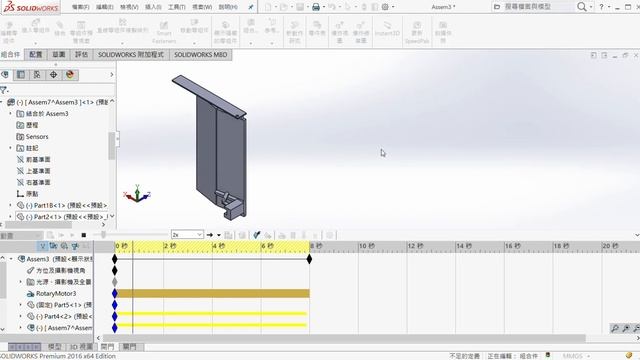Click the Undo icon
The width and height of the screenshot is (640, 360).
point(332,7)
